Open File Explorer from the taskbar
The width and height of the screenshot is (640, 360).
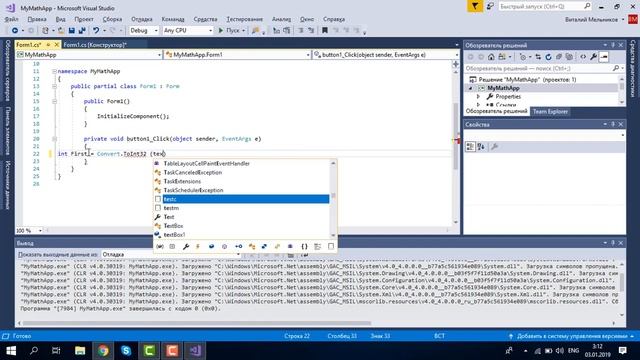80,351
